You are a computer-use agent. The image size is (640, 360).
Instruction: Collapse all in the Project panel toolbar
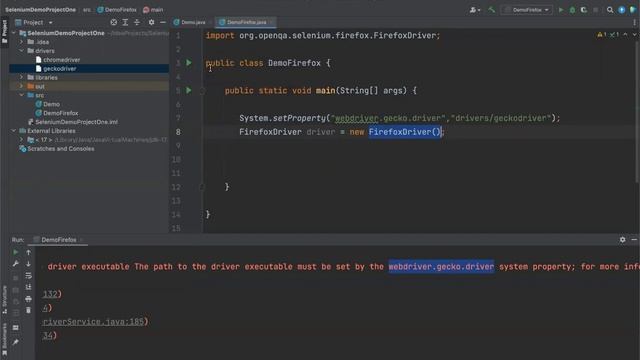(x=137, y=22)
